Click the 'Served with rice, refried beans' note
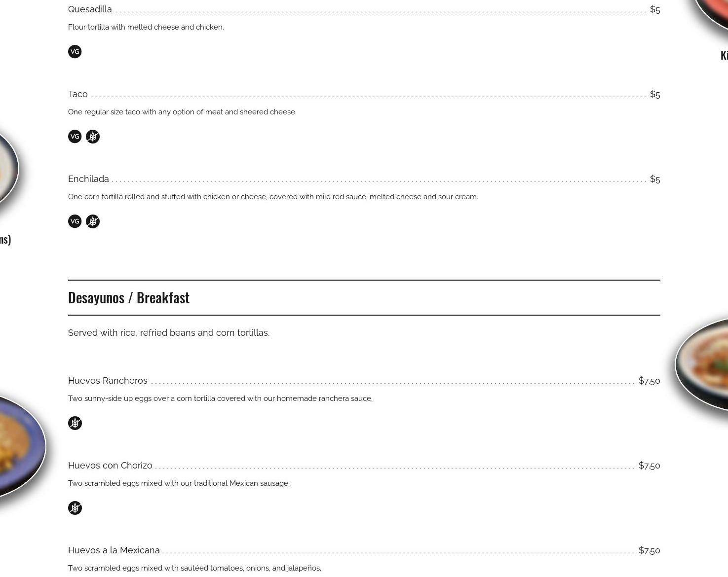Image resolution: width=728 pixels, height=577 pixels. click(169, 333)
